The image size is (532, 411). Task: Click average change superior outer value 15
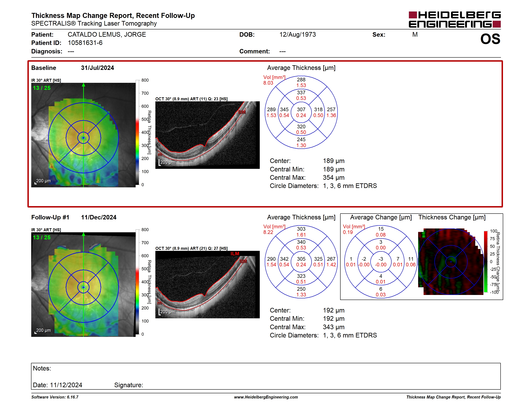tap(381, 229)
